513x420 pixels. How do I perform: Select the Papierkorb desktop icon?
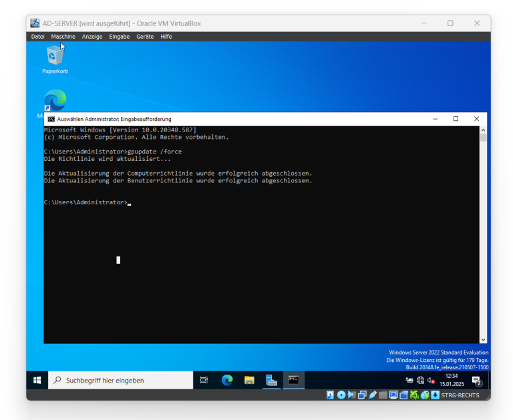click(x=55, y=59)
